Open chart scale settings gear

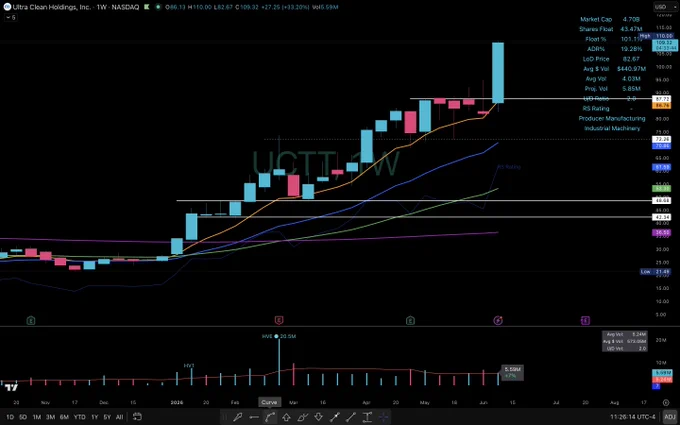click(x=666, y=402)
